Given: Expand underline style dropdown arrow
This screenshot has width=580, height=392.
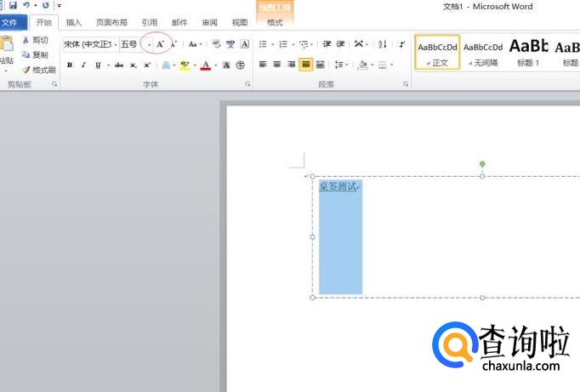Looking at the screenshot, I should [x=108, y=65].
